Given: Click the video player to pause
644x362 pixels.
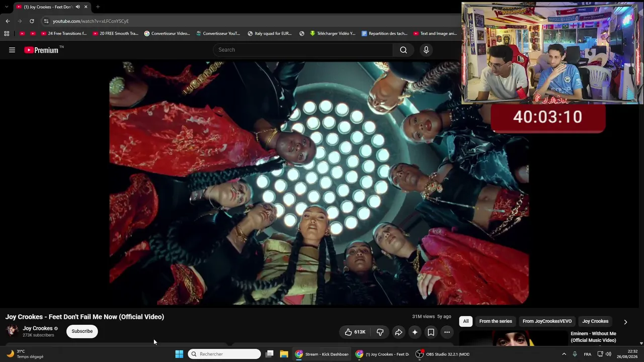Looking at the screenshot, I should click(x=319, y=183).
